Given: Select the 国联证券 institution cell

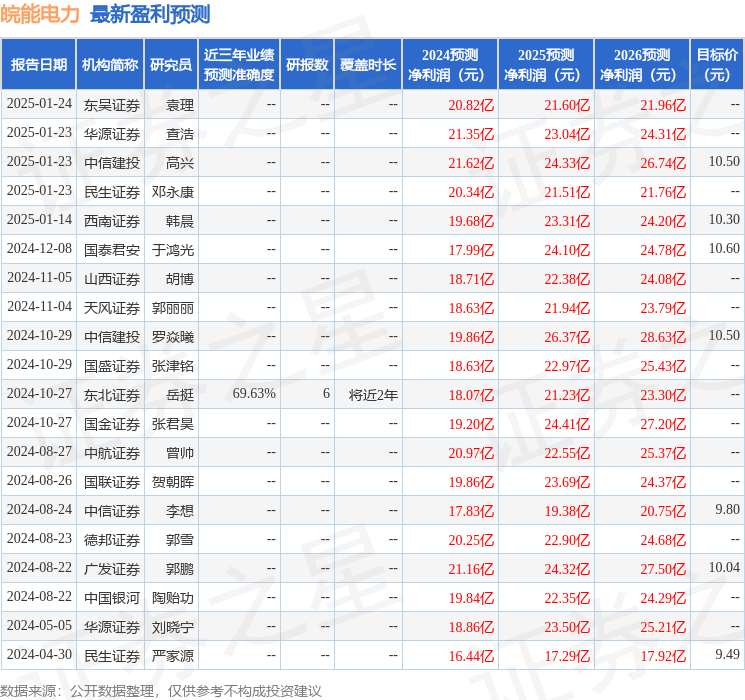Looking at the screenshot, I should 112,482.
